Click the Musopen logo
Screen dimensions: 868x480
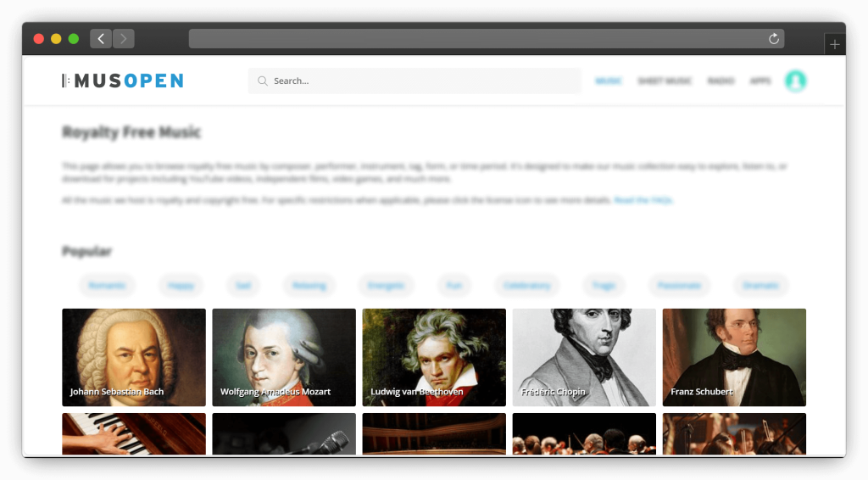122,81
